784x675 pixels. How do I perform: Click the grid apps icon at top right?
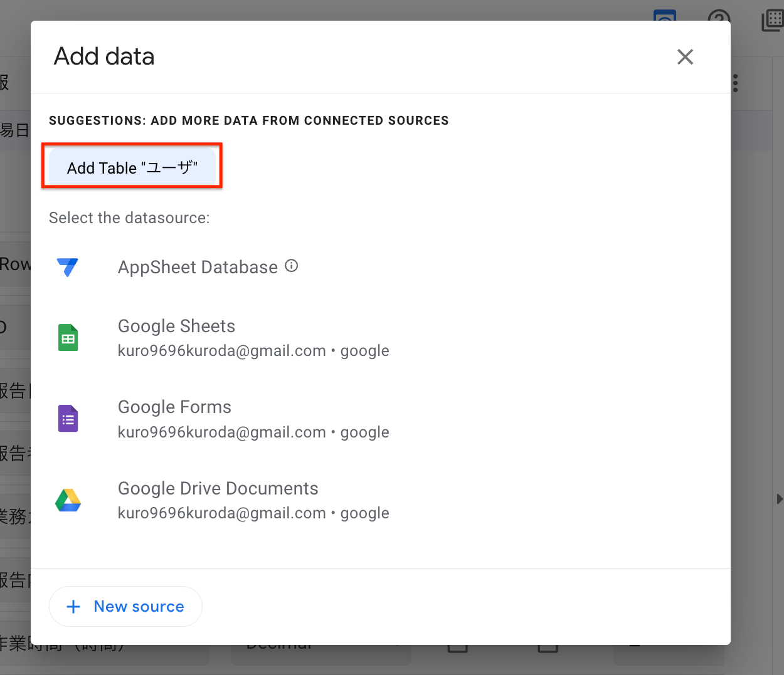click(773, 19)
